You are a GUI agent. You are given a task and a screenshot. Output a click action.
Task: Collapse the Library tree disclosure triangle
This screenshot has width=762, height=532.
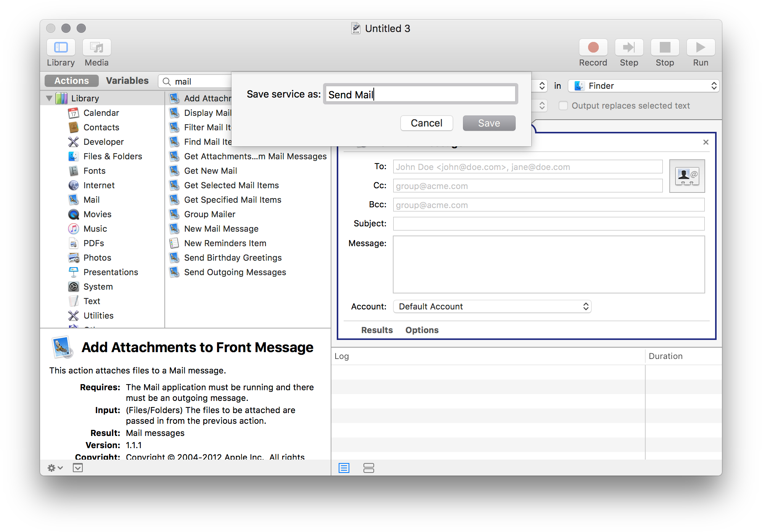[x=49, y=98]
